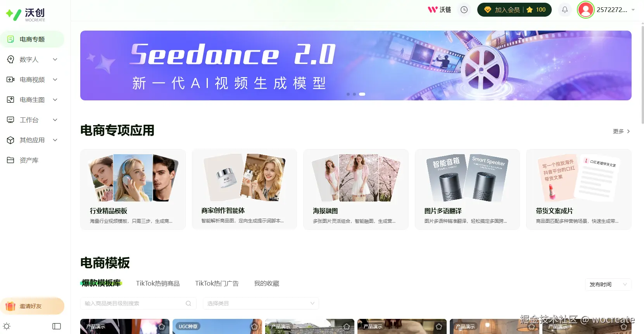The image size is (644, 334).
Task: Select the first banner carousel dot
Action: tap(348, 94)
